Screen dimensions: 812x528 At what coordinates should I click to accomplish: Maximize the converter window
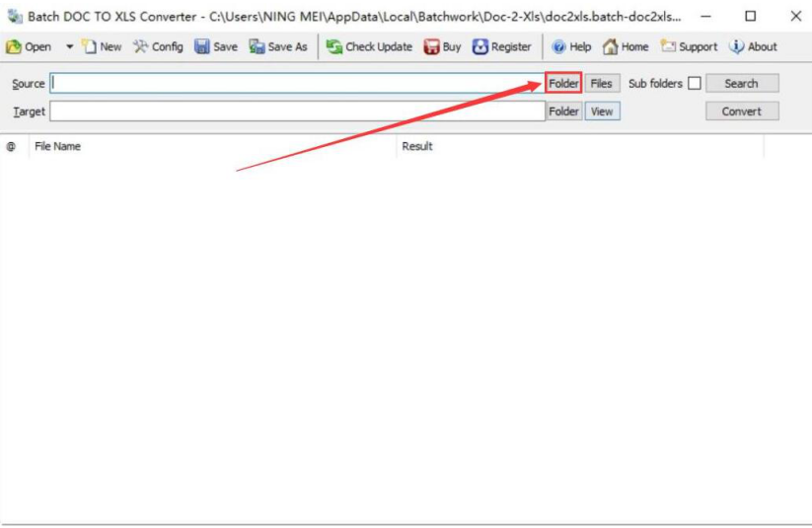(x=751, y=17)
